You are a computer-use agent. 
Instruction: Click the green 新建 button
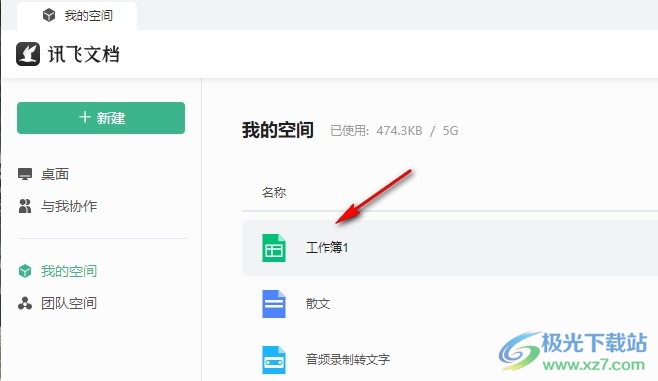101,118
